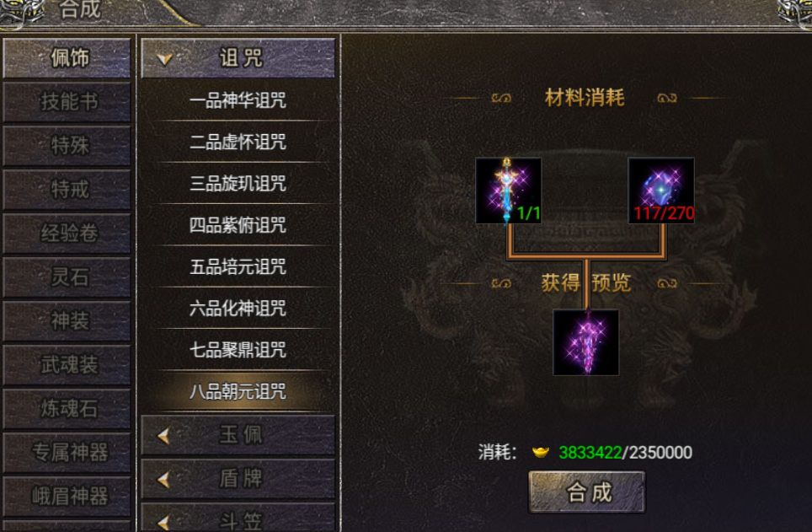The image size is (812, 532).
Task: Click the gold ingot currency icon
Action: tap(541, 452)
